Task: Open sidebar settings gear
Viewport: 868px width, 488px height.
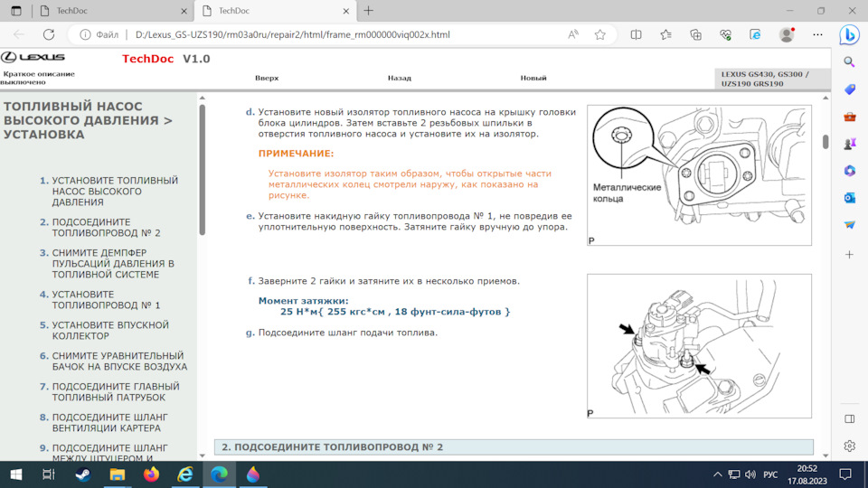Action: click(850, 446)
